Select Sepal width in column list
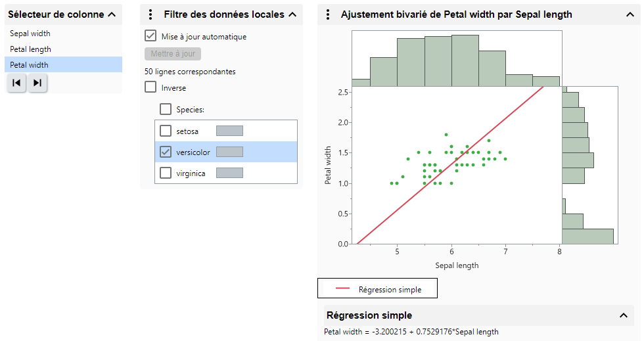This screenshot has height=341, width=644. [x=30, y=34]
